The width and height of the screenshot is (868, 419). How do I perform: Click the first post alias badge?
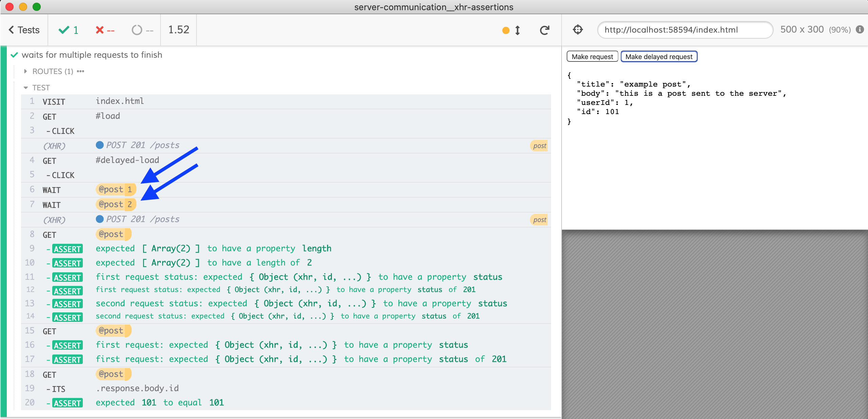539,146
